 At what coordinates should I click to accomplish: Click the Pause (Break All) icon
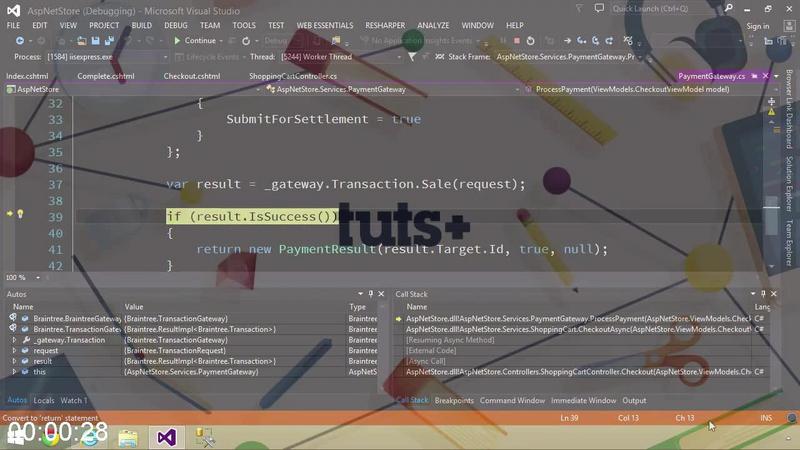(503, 41)
